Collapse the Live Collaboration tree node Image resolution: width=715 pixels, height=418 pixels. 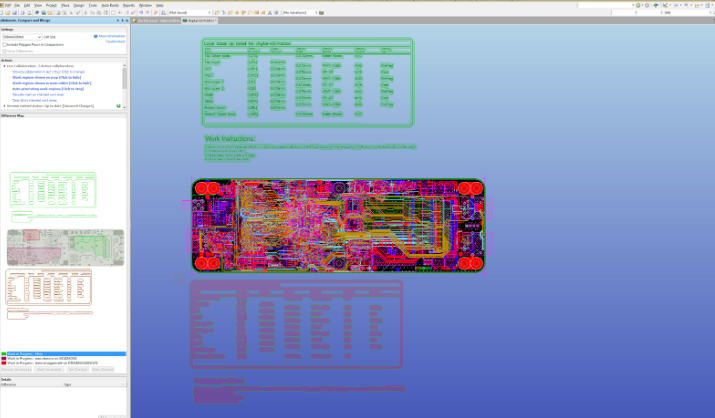(x=5, y=66)
